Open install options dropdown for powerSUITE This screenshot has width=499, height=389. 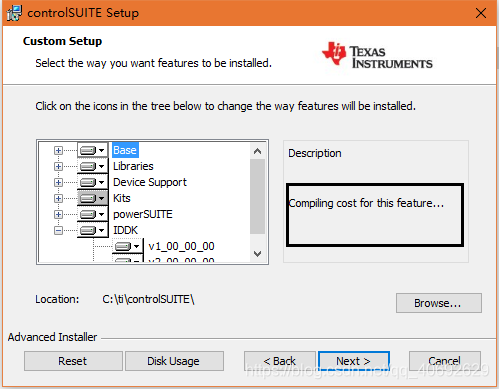pos(93,214)
